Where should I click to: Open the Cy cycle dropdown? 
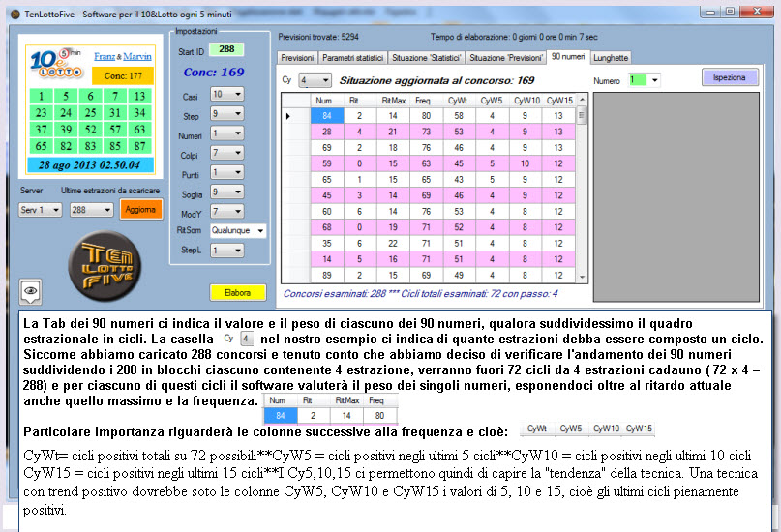click(x=315, y=80)
